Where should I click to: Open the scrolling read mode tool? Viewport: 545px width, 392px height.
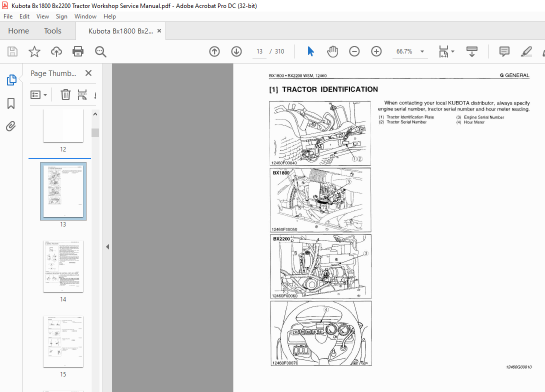[471, 51]
